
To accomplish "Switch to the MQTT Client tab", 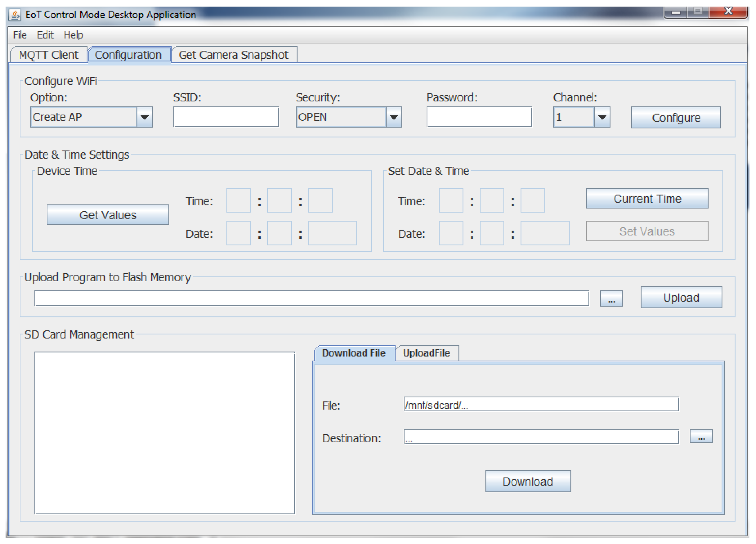I will (x=49, y=55).
